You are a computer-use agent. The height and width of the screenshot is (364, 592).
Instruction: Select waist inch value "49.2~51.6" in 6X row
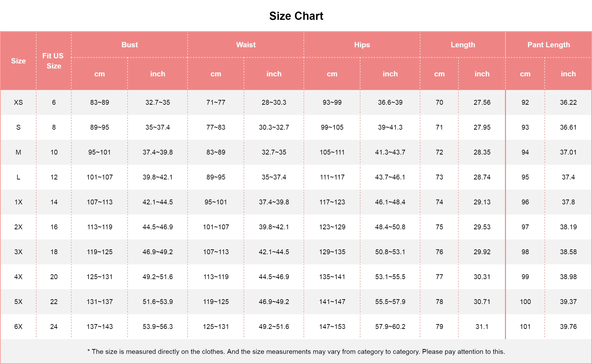(274, 327)
